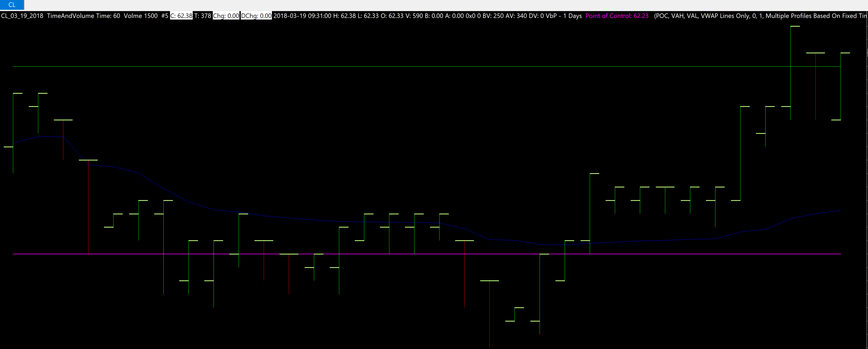Select the T: 378 trades value
The width and height of the screenshot is (868, 349).
203,16
